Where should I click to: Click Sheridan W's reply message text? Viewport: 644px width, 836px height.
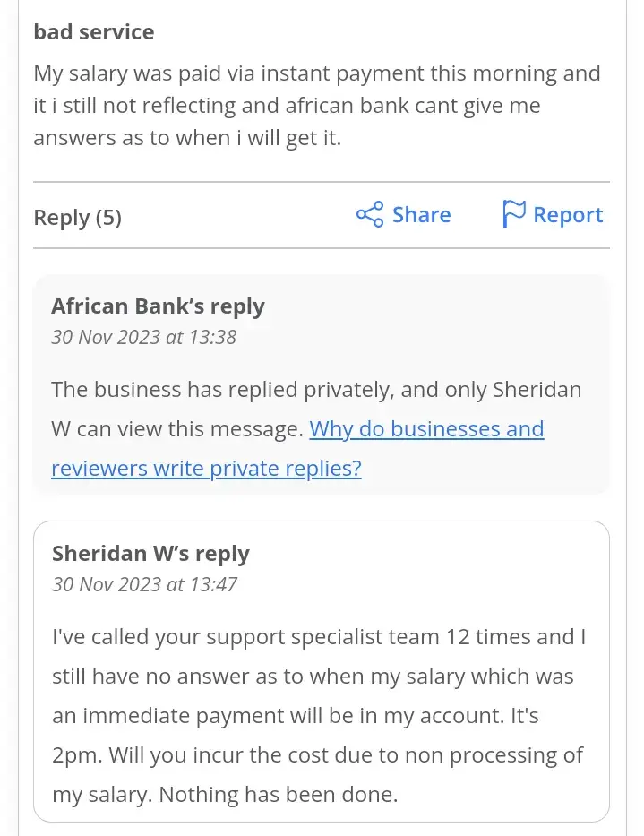coord(317,715)
